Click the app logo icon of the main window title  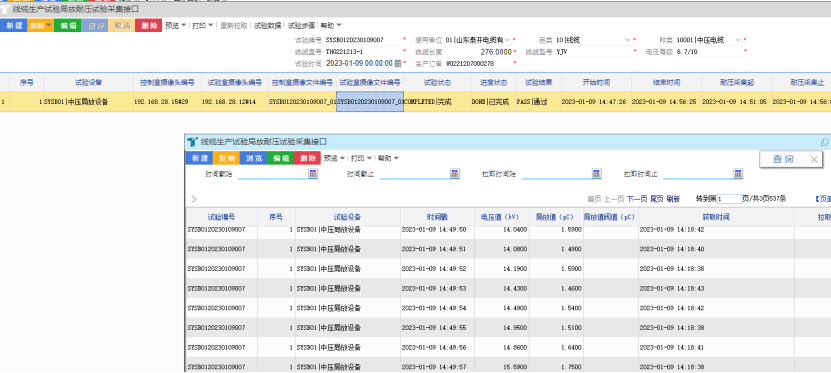click(x=5, y=9)
